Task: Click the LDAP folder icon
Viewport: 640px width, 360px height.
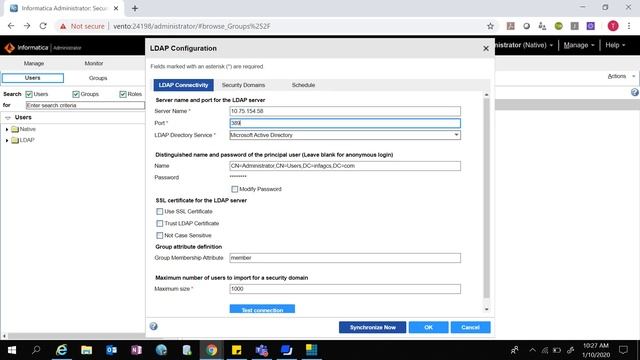Action: (15, 140)
